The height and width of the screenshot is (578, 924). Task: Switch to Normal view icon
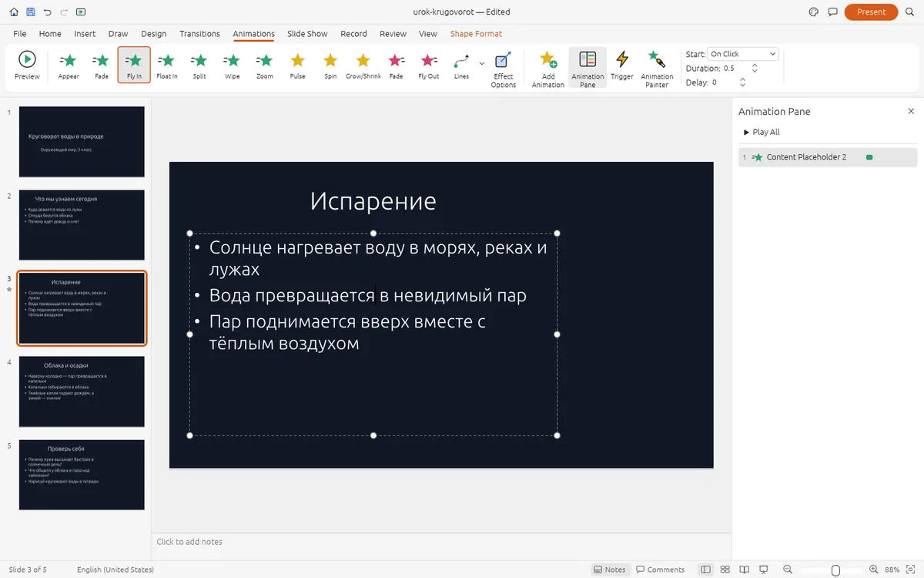(x=705, y=570)
